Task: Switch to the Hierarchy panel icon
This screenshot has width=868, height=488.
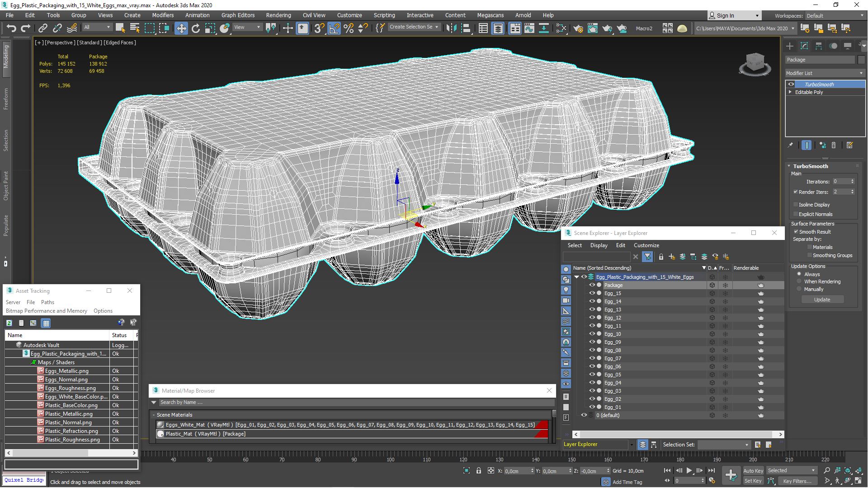Action: point(819,46)
